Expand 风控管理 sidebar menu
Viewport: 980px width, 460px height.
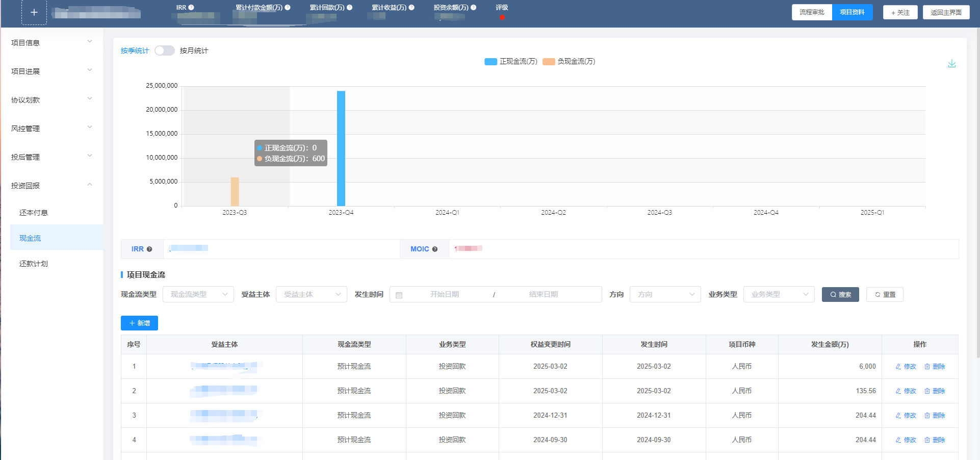coord(51,129)
